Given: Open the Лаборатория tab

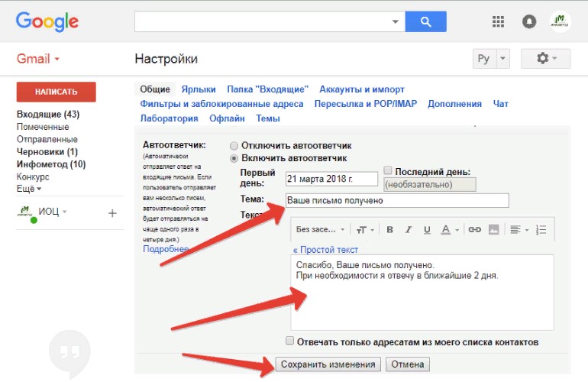Looking at the screenshot, I should coord(169,118).
